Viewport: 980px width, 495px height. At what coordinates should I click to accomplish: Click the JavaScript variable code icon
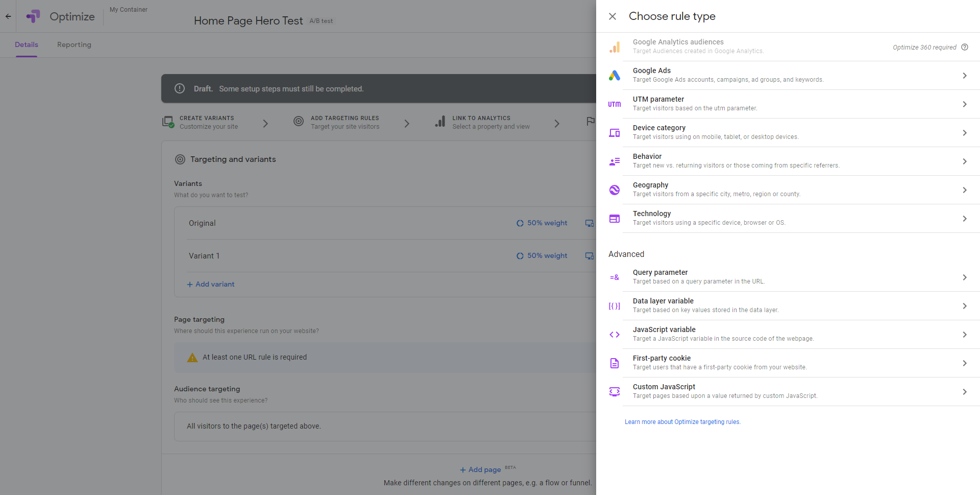[x=614, y=334]
